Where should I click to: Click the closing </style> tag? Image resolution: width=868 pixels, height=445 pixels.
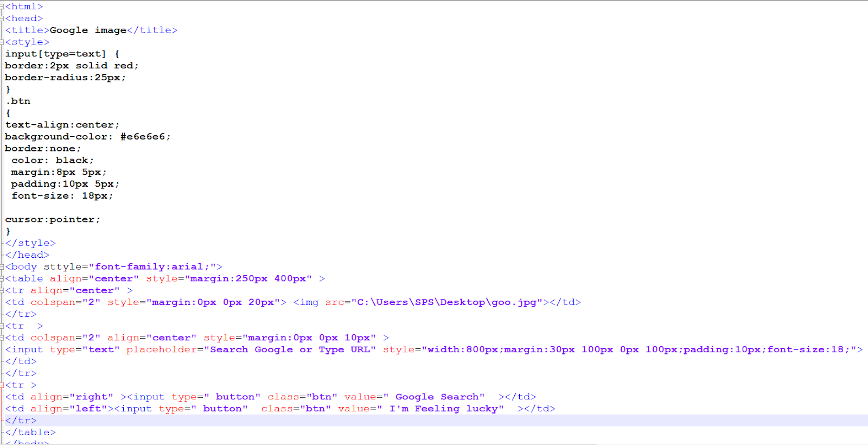(30, 243)
